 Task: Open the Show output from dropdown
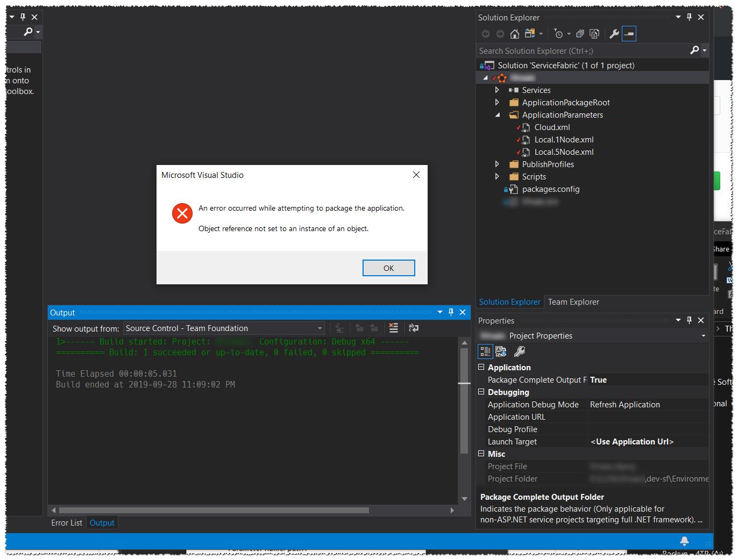coord(320,328)
